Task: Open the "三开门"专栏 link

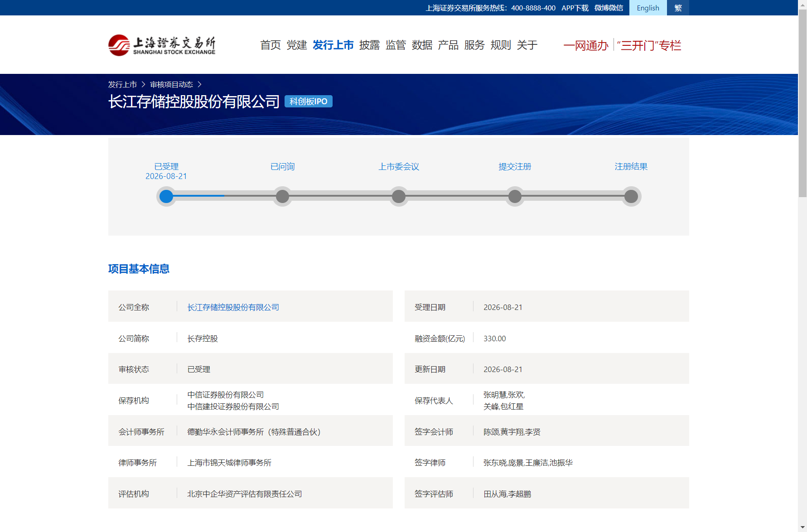Action: pos(649,46)
